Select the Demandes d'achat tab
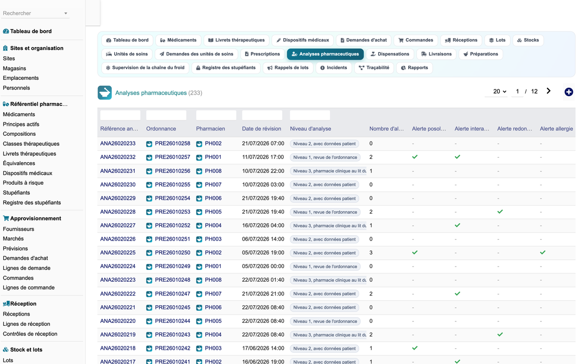The image size is (588, 364). click(x=364, y=40)
